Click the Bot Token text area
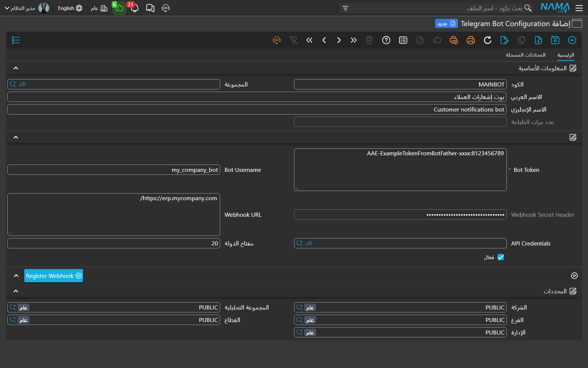This screenshot has width=588, height=368. pos(400,170)
